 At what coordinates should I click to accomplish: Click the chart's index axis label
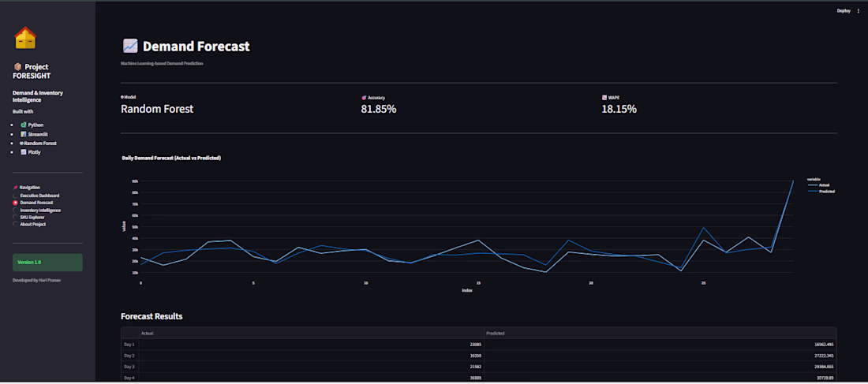point(467,290)
